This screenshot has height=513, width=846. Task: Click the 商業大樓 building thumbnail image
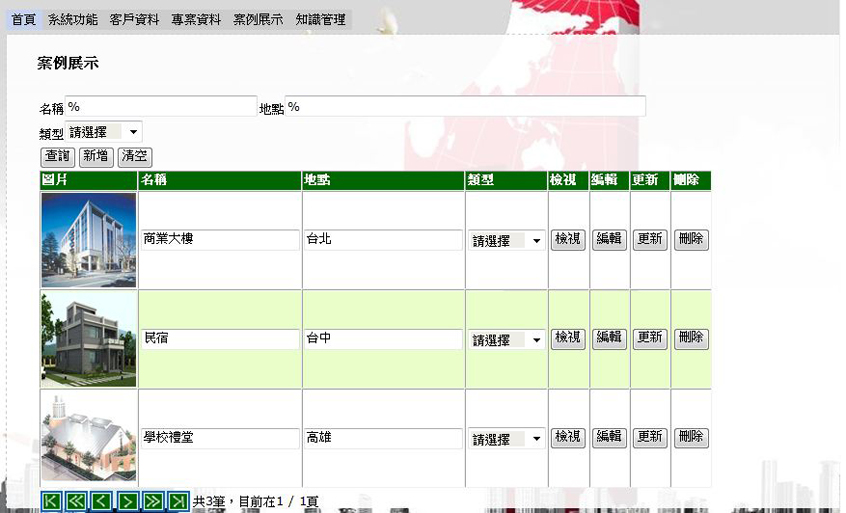(89, 240)
